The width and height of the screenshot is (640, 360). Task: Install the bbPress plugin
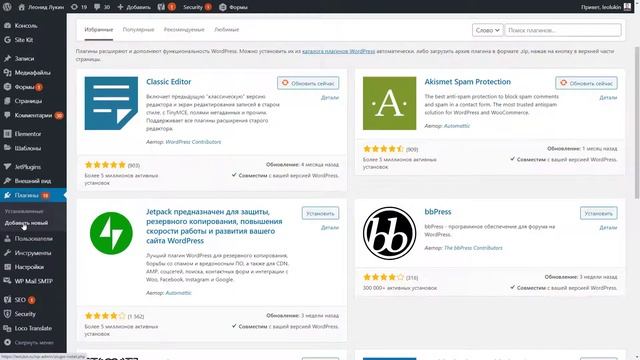pyautogui.click(x=599, y=213)
